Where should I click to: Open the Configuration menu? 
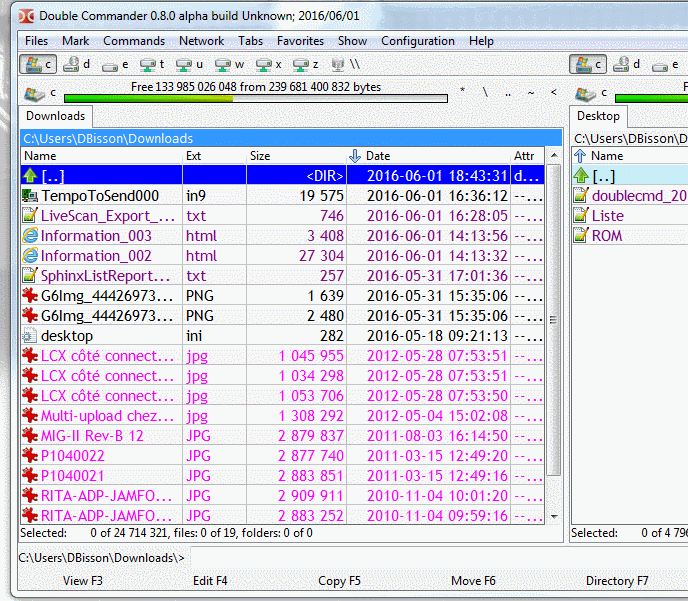pyautogui.click(x=418, y=41)
